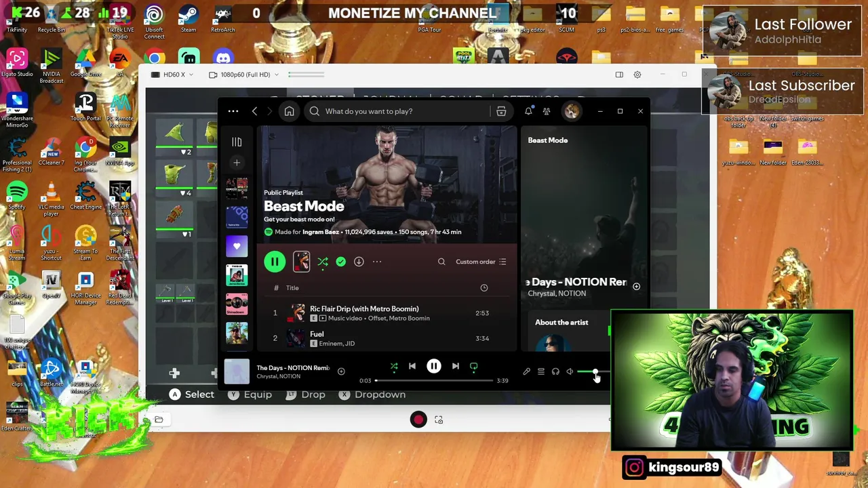Screen dimensions: 868x488
Task: Open the Touch Portal desktop shortcut
Action: [85, 107]
